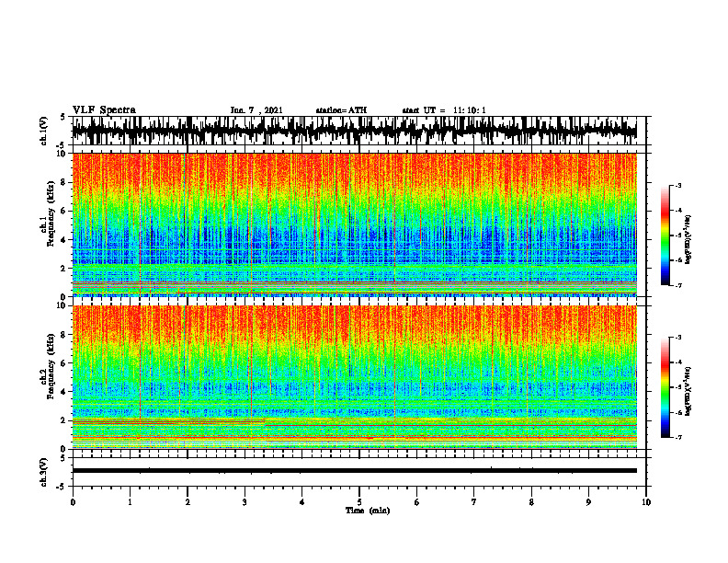The image size is (728, 563).
Task: Click the time-axis tick label "4"
Action: coord(302,502)
